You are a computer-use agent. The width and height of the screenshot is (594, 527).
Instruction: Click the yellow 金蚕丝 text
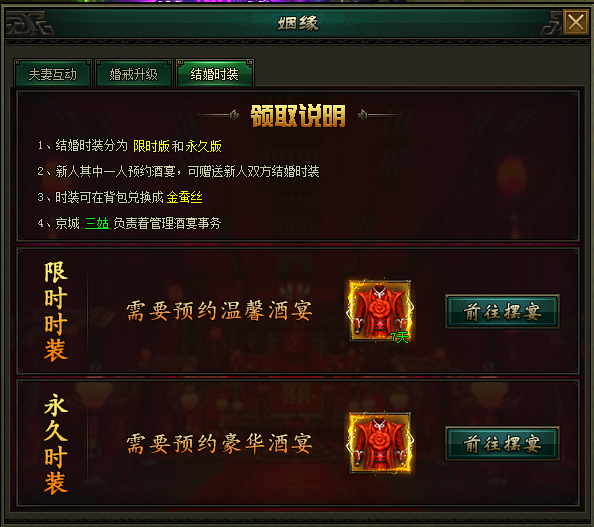184,197
